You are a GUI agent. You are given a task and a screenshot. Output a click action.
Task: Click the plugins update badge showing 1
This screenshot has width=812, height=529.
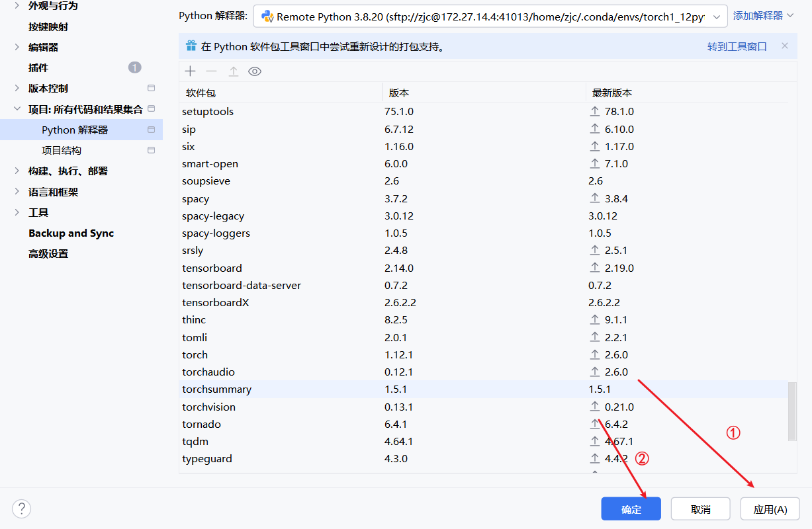(x=135, y=67)
